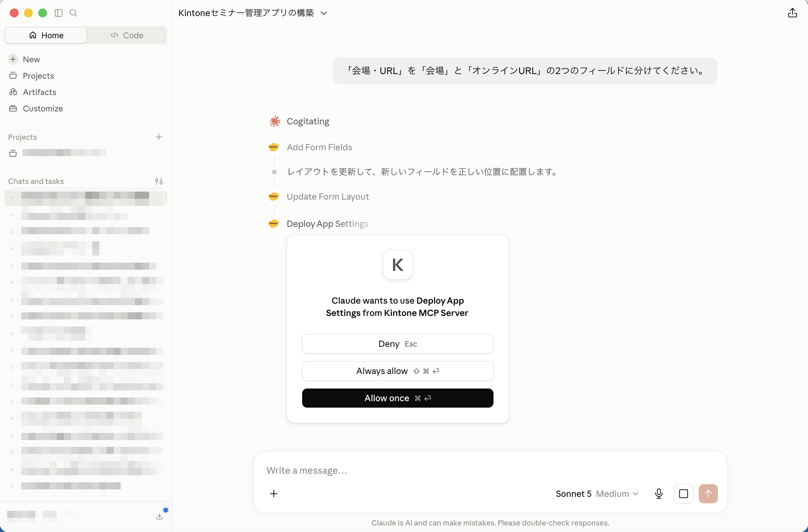The image size is (808, 532).
Task: Expand the chat title dropdown chevron
Action: click(324, 13)
